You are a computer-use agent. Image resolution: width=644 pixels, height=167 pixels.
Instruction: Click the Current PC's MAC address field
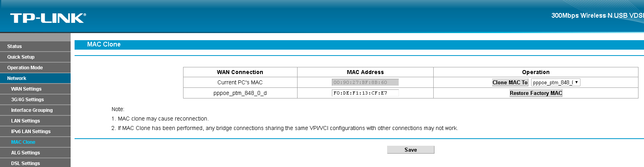pos(365,82)
